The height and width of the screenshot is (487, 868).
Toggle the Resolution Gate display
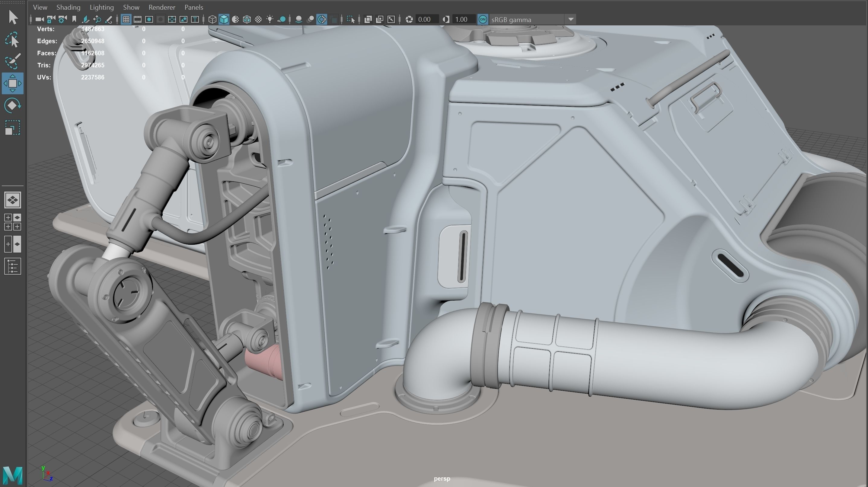click(x=149, y=20)
